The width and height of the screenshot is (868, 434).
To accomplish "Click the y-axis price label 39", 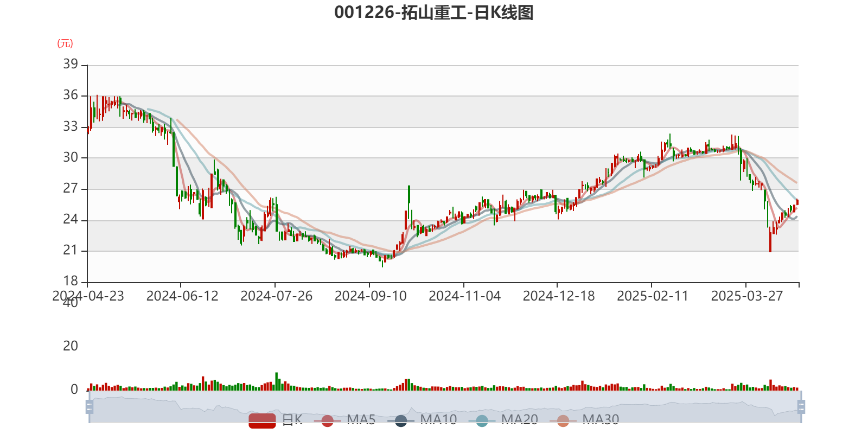I will 71,64.
